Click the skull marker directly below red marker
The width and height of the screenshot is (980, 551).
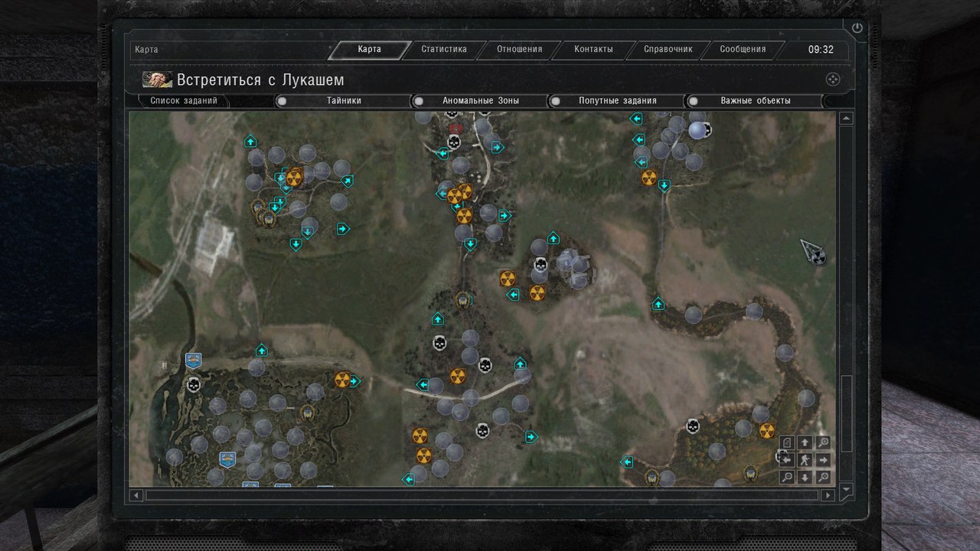coord(454,142)
